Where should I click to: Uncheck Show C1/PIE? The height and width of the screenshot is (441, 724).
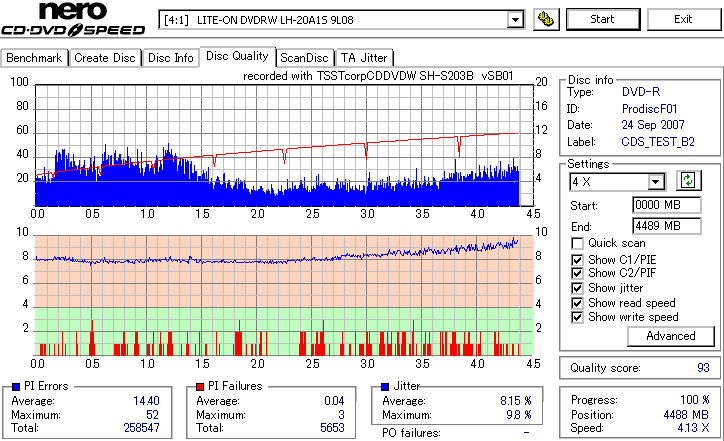[577, 260]
